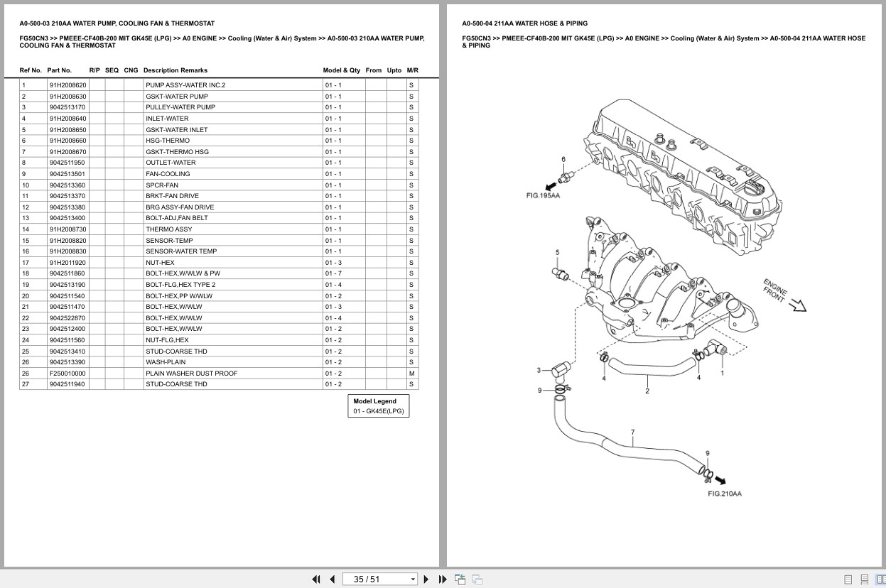Select description PUMP ASSY-WATER INC.2
The image size is (886, 588).
(185, 85)
